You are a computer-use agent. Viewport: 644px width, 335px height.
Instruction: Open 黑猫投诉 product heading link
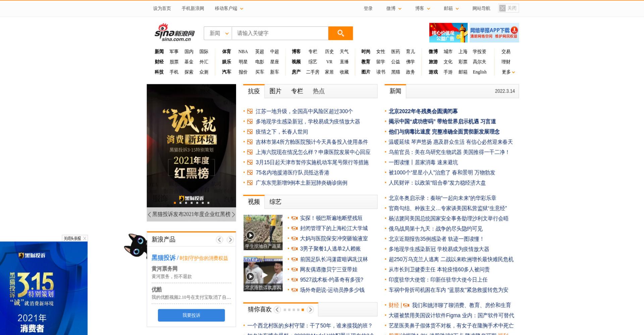pos(163,258)
